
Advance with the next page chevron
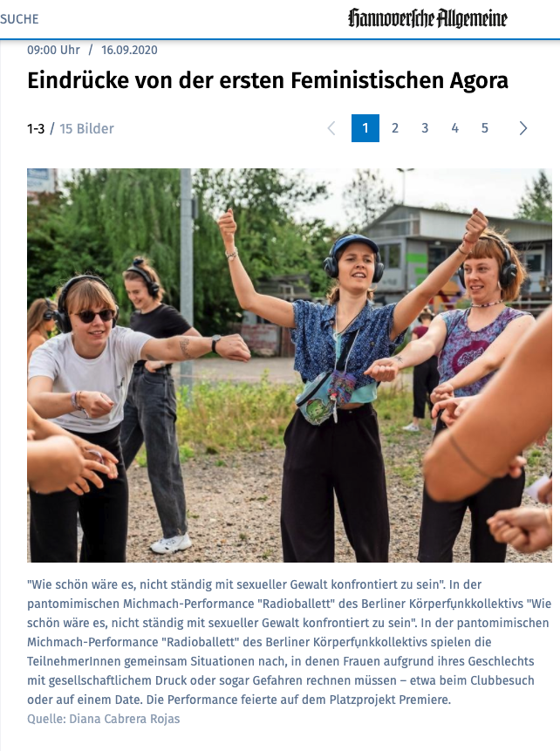(523, 128)
